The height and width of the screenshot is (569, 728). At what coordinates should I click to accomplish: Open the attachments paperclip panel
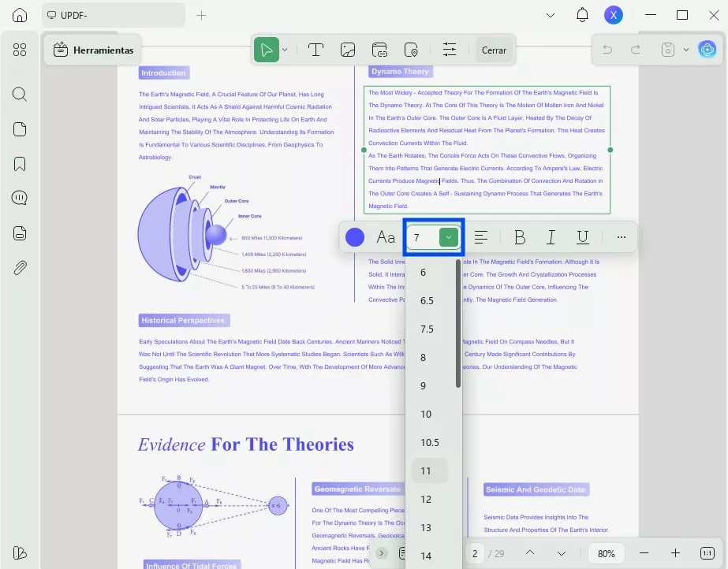20,268
